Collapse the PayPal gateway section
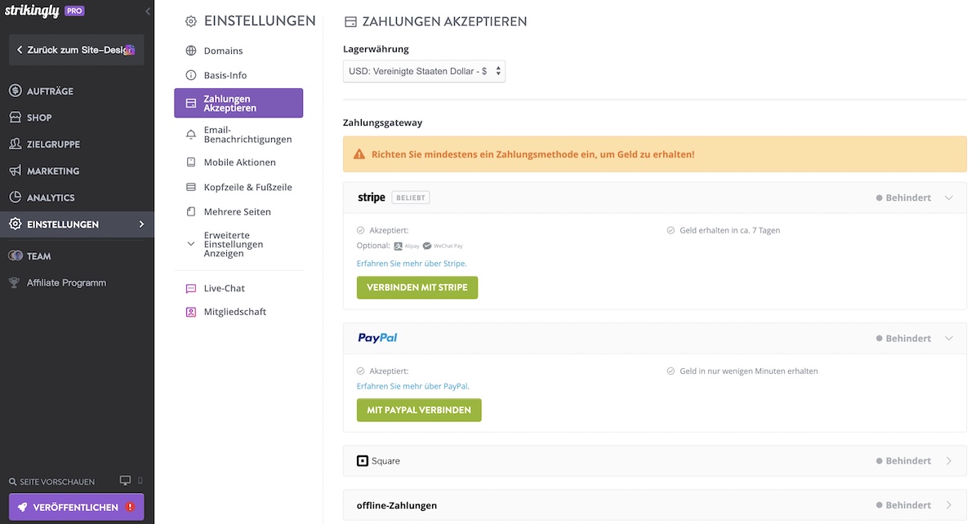This screenshot has width=980, height=524. pyautogui.click(x=948, y=338)
